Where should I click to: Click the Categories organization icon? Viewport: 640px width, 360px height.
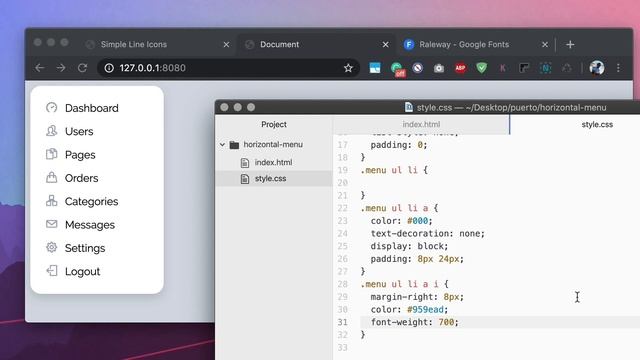[51, 200]
